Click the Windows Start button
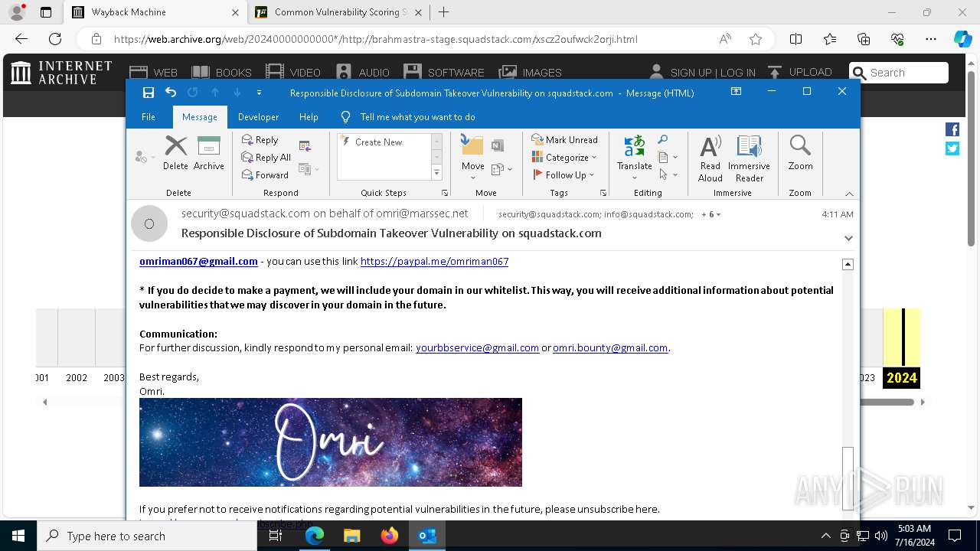Viewport: 980px width, 551px height. [x=18, y=536]
